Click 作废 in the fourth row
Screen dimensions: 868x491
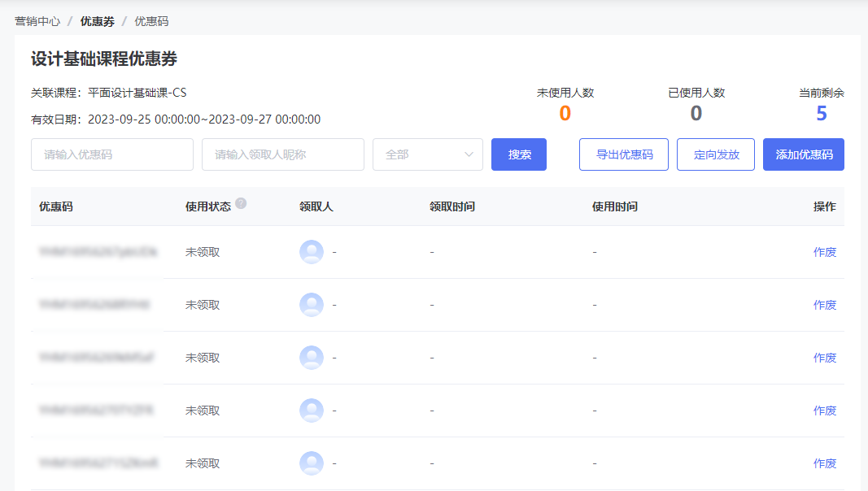[x=825, y=411]
